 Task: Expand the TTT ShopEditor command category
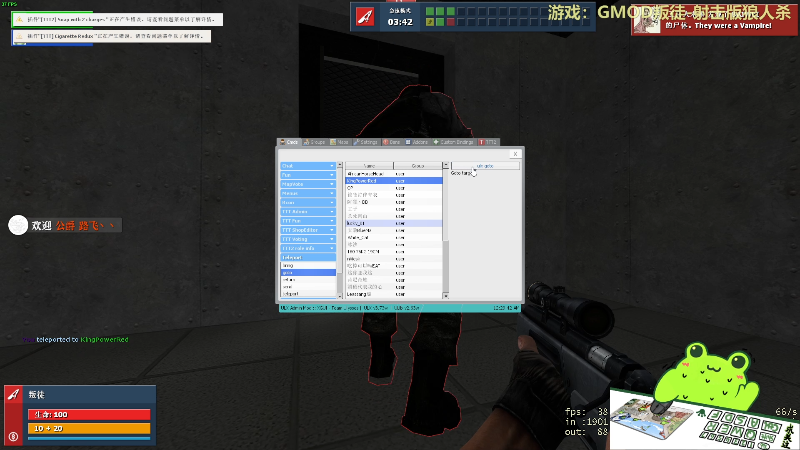pos(308,230)
